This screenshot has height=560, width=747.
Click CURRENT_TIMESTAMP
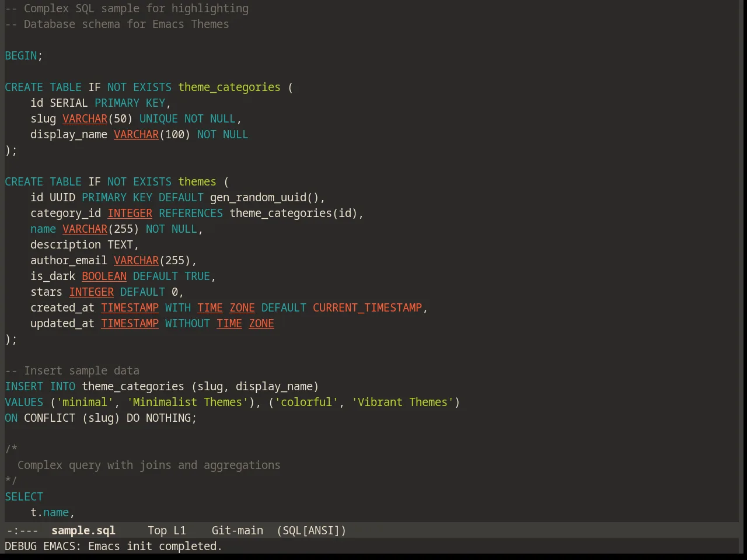[367, 307]
